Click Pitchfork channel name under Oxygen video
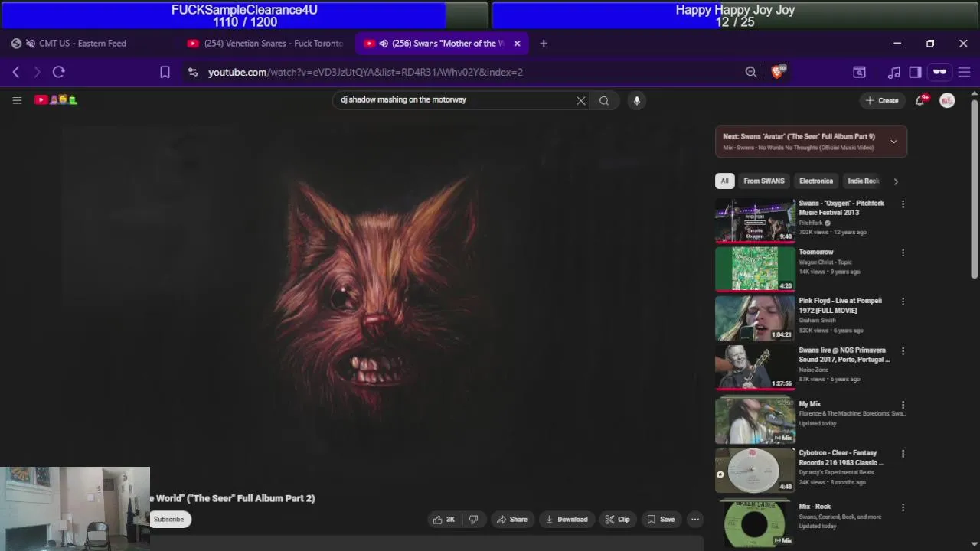Viewport: 980px width, 551px height. point(810,223)
